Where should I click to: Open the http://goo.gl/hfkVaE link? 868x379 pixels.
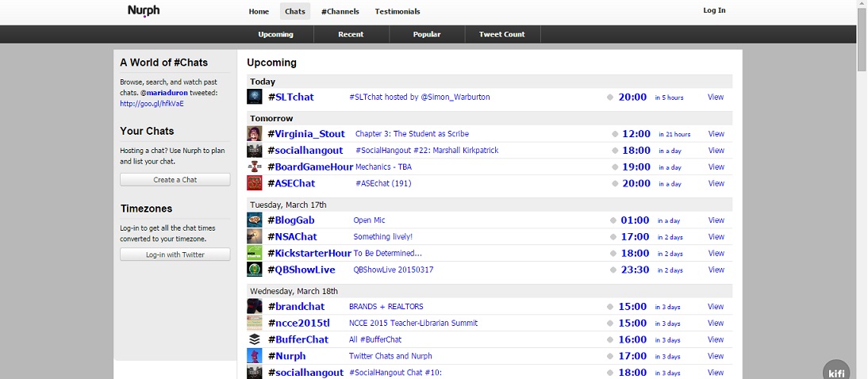(x=152, y=103)
